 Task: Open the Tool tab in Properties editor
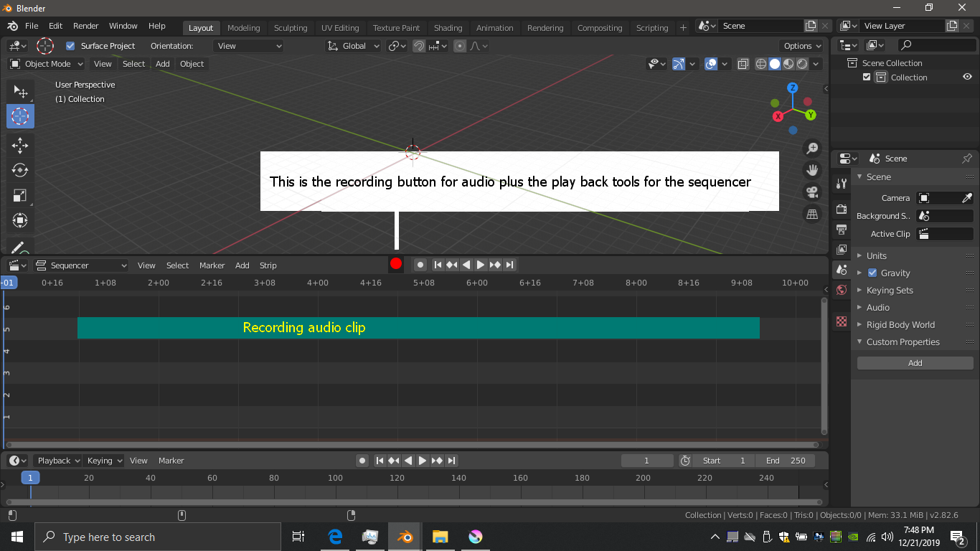pos(842,184)
